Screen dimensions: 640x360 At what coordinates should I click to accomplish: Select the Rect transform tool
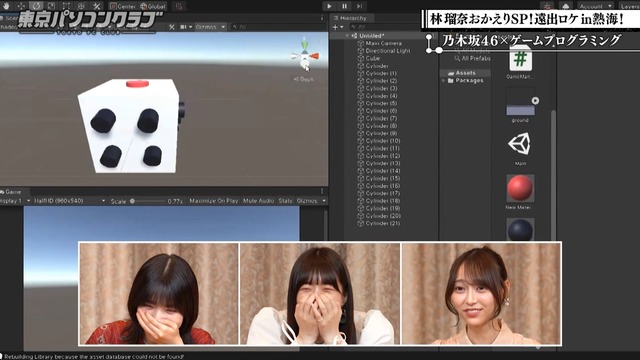[x=66, y=6]
